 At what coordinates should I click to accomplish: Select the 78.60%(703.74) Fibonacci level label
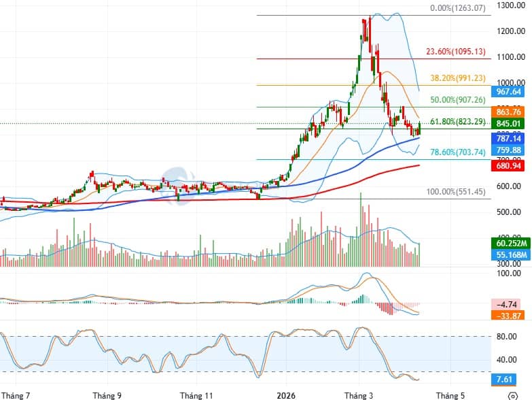457,153
